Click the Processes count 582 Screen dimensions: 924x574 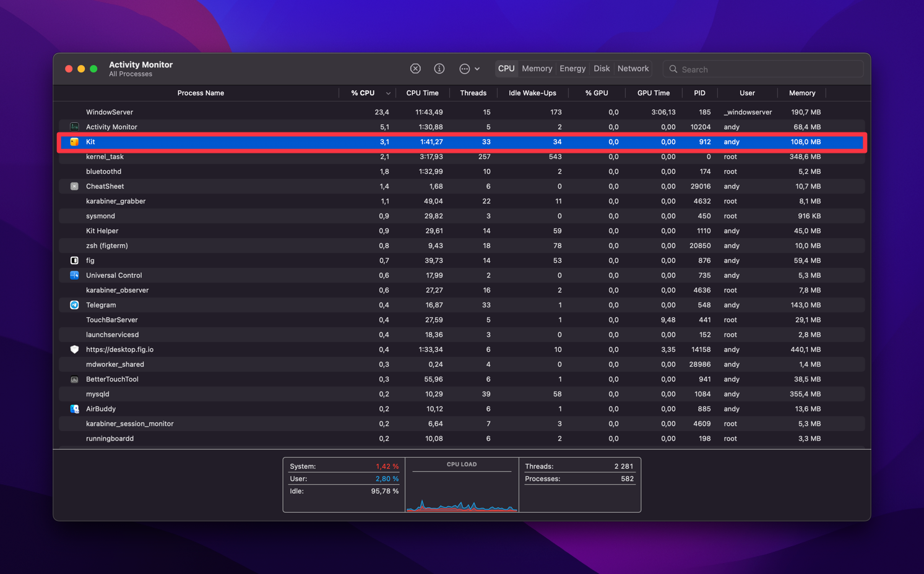tap(627, 479)
